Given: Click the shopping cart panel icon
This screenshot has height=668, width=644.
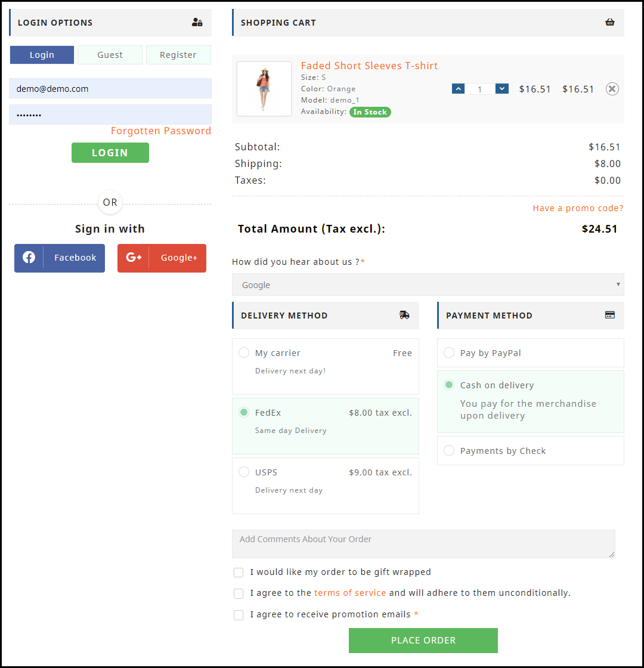Looking at the screenshot, I should tap(609, 21).
